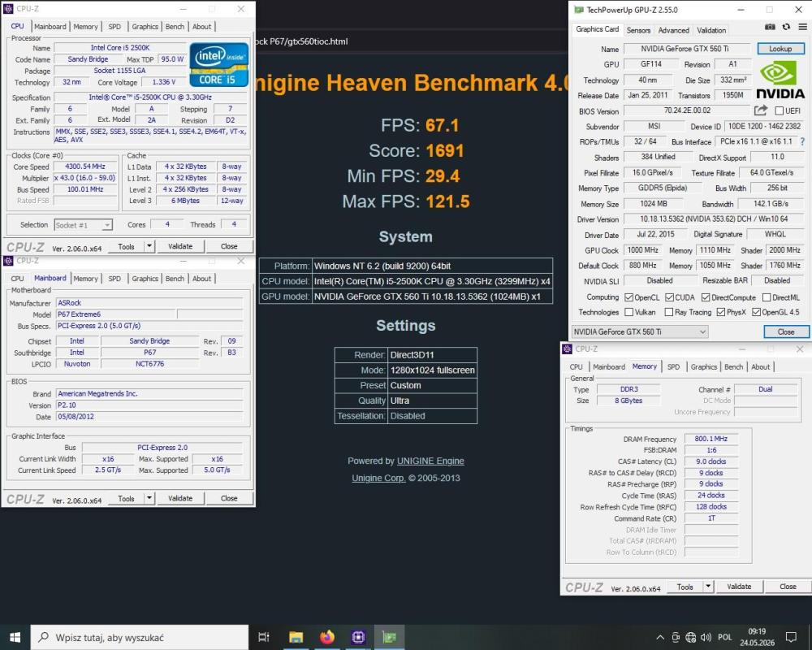Toggle the Ray Tracing checkbox
812x650 pixels.
click(x=668, y=312)
